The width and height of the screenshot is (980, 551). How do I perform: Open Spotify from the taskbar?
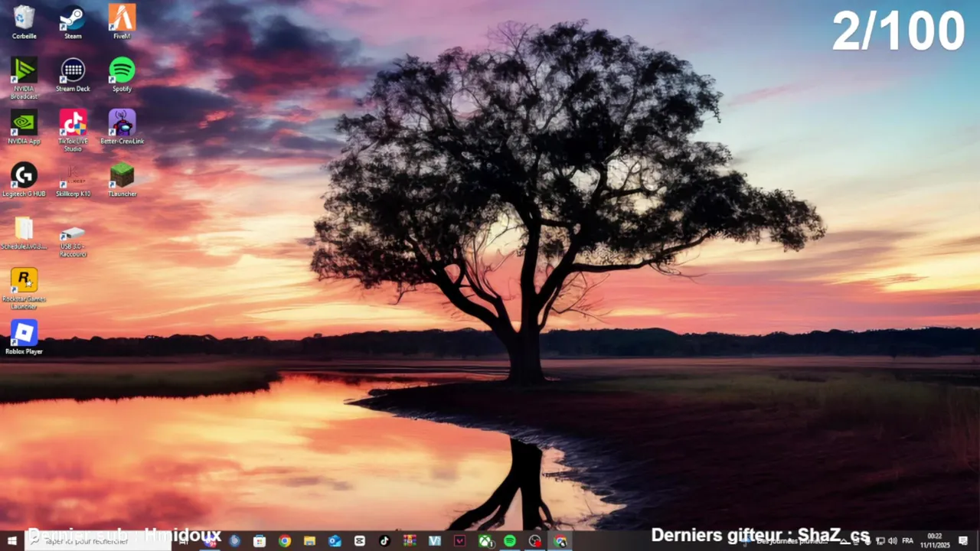click(510, 541)
